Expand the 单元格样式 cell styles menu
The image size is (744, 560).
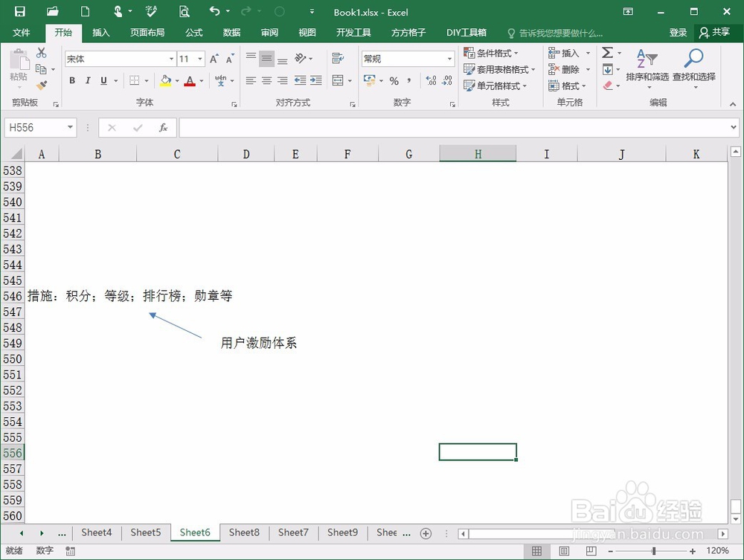(496, 86)
